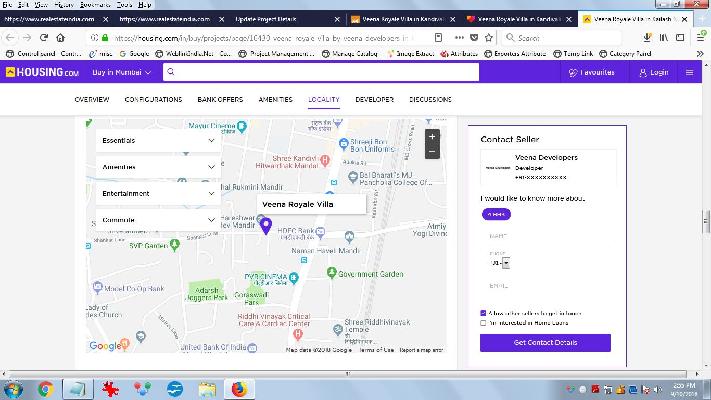The height and width of the screenshot is (400, 711).
Task: Open Firefox from the taskbar
Action: [x=239, y=389]
